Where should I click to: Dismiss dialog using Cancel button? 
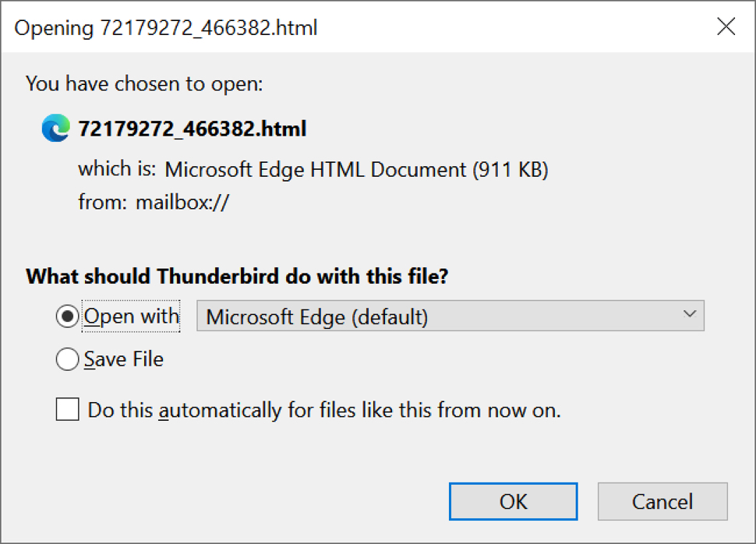(x=662, y=502)
